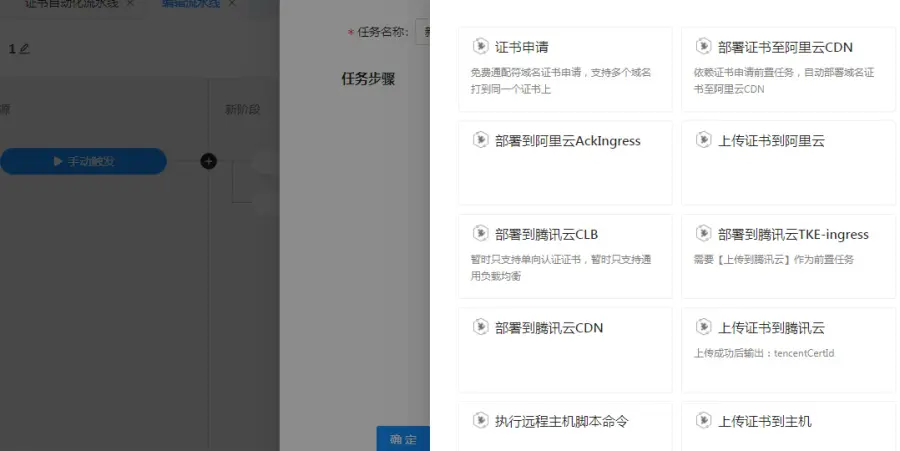Click the 上传证书到主机 title text
Image resolution: width=900 pixels, height=451 pixels.
pos(765,421)
